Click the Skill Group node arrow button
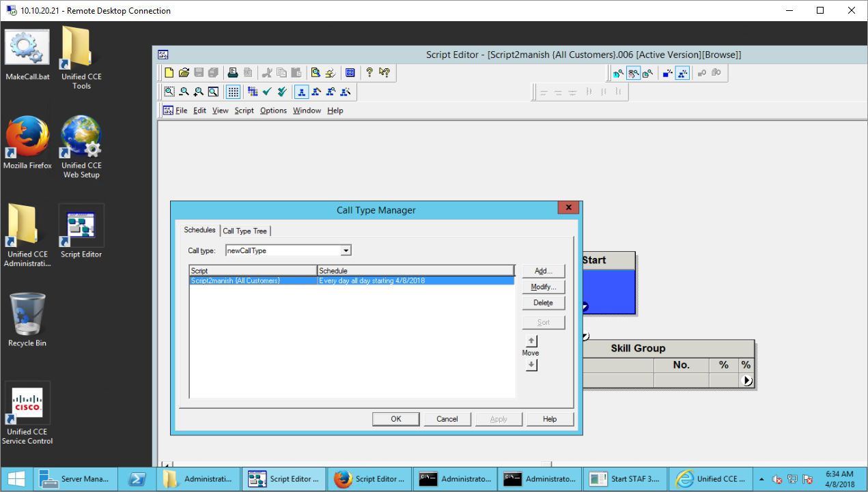Screen dimensions: 868x492 tap(746, 381)
